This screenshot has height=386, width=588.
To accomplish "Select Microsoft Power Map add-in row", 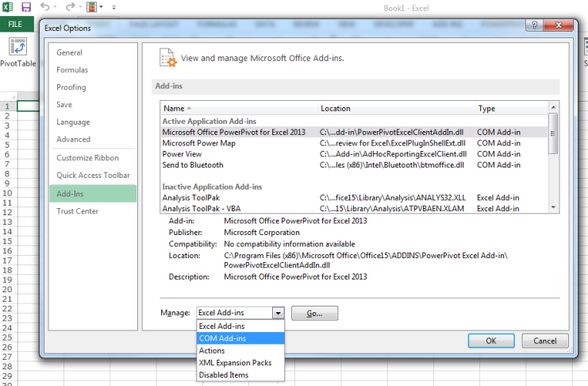I will coord(354,143).
